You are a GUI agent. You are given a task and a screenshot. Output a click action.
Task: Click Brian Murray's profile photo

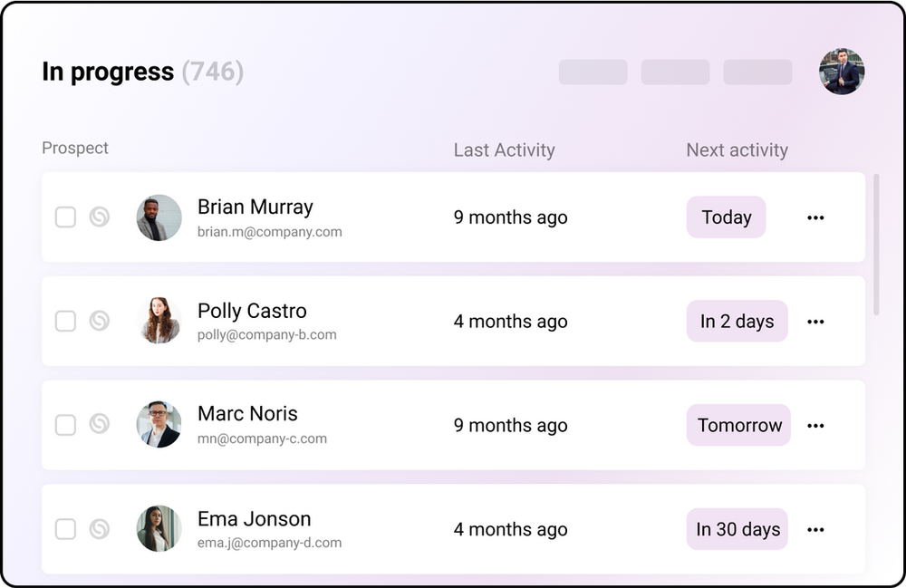pos(159,217)
